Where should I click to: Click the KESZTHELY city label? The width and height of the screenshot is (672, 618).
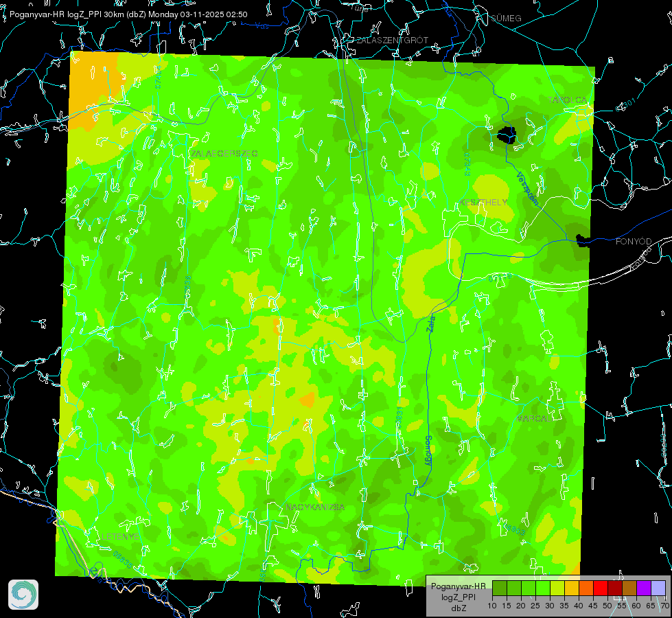tap(483, 202)
